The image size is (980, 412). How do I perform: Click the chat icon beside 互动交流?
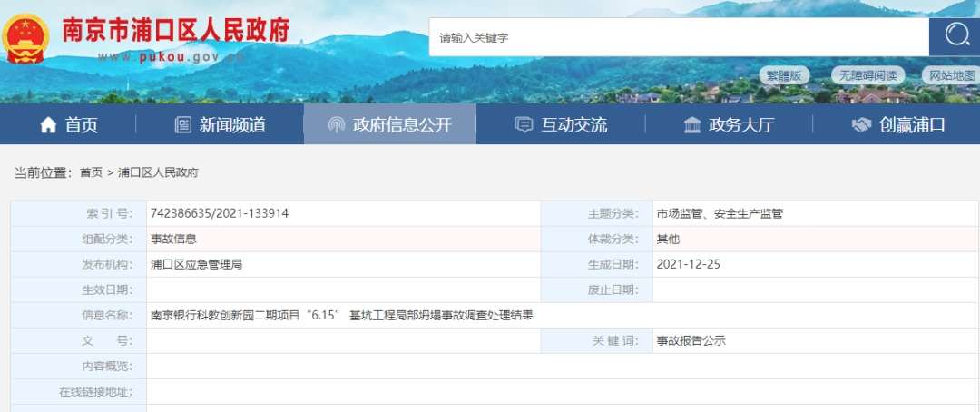click(524, 125)
